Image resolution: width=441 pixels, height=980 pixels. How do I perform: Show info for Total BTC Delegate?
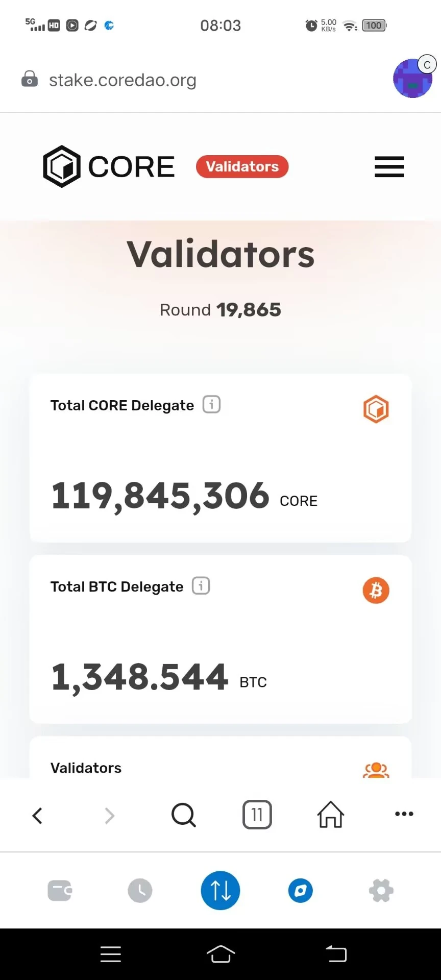point(201,585)
